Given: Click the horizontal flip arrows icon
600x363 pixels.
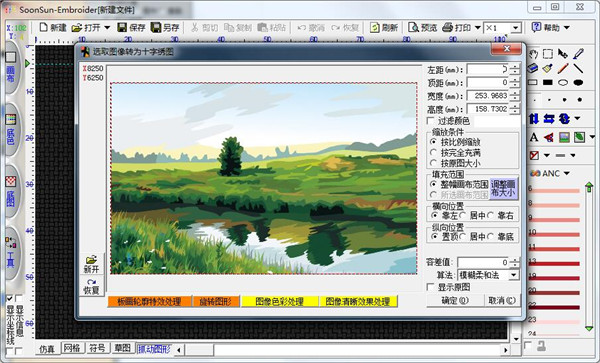Looking at the screenshot, I should pyautogui.click(x=549, y=119).
